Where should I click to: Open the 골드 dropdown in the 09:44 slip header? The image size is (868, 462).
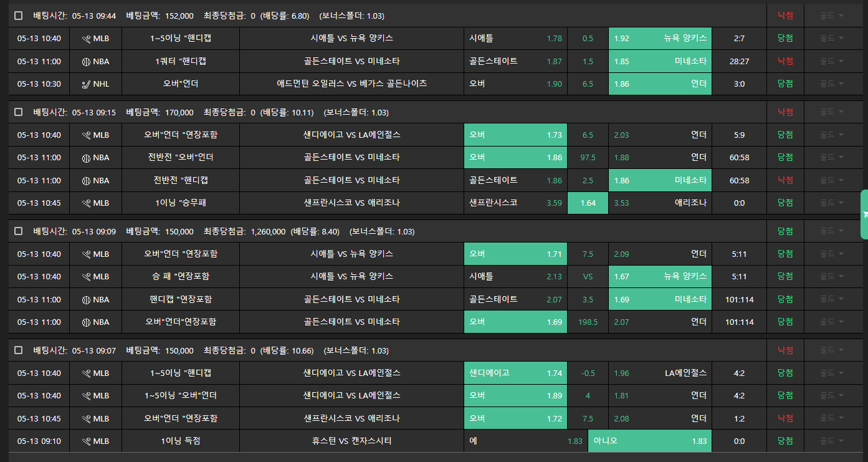tap(831, 16)
